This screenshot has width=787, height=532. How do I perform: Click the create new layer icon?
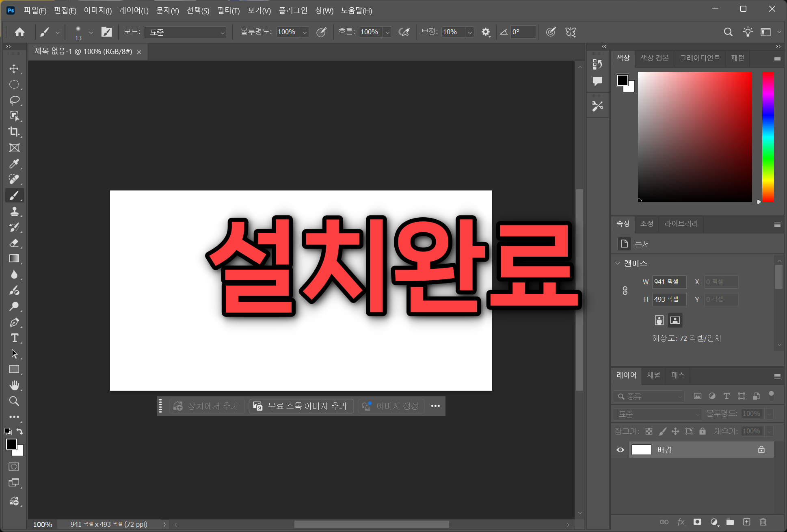pyautogui.click(x=746, y=522)
